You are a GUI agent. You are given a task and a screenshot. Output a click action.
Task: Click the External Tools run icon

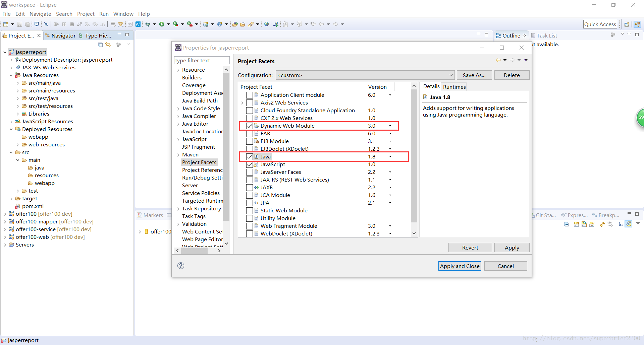click(190, 24)
